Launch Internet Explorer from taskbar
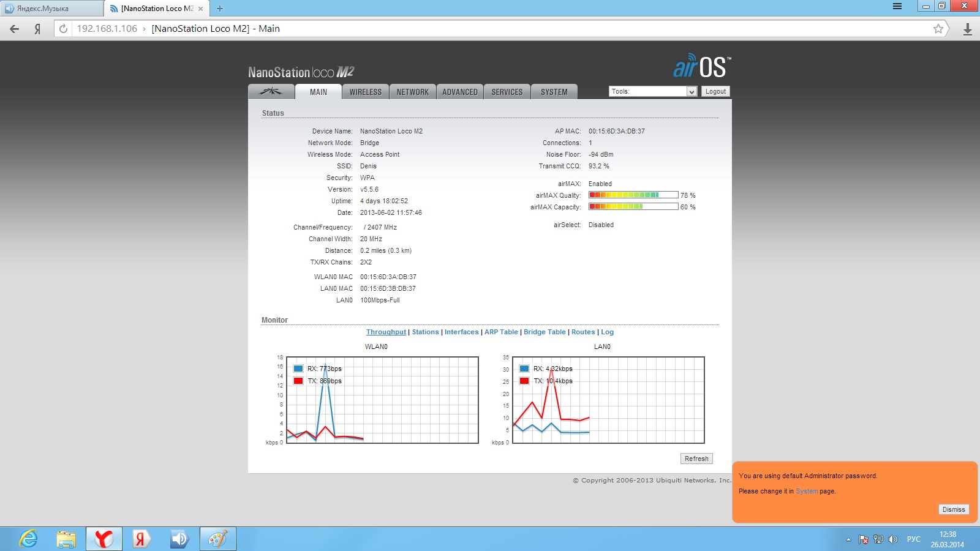980x551 pixels. (x=29, y=539)
